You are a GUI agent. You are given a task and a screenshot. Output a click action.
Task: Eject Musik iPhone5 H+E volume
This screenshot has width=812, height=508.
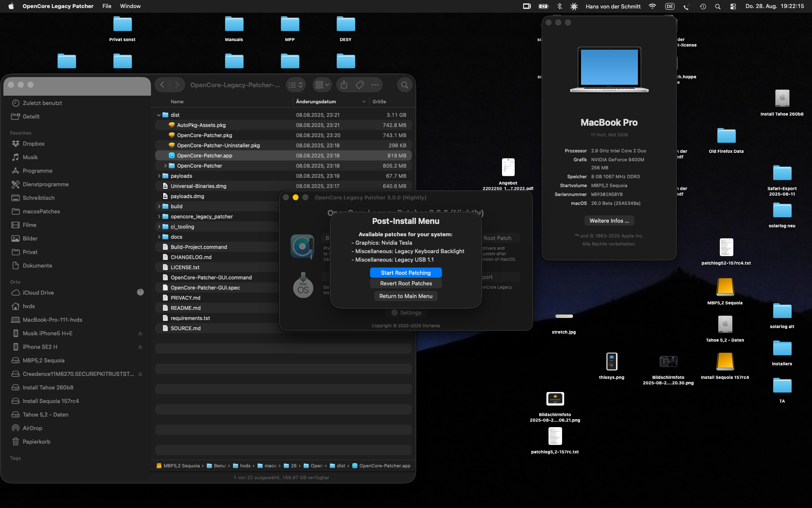point(140,334)
